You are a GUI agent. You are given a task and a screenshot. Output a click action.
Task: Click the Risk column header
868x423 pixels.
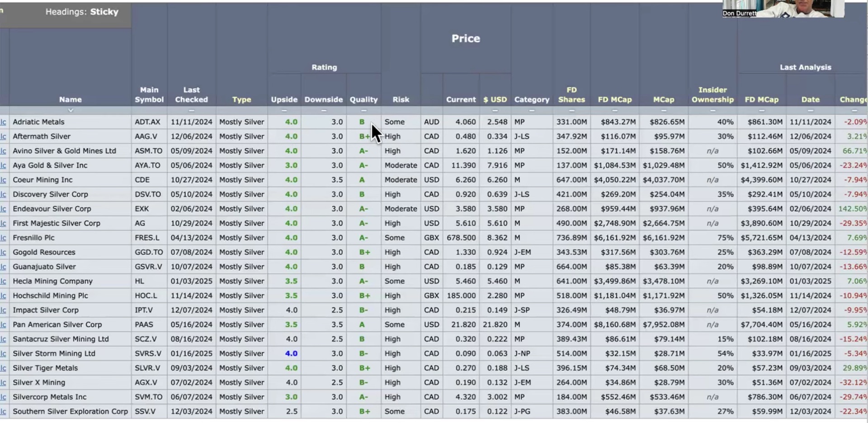point(401,100)
